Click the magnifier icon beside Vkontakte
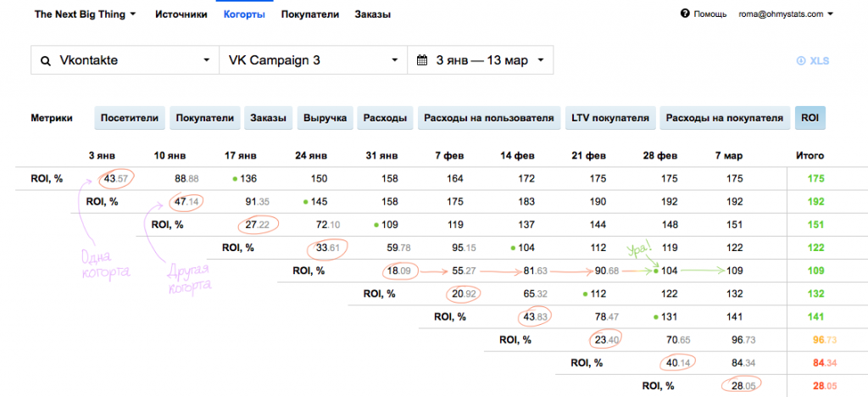This screenshot has width=868, height=397. pyautogui.click(x=47, y=60)
